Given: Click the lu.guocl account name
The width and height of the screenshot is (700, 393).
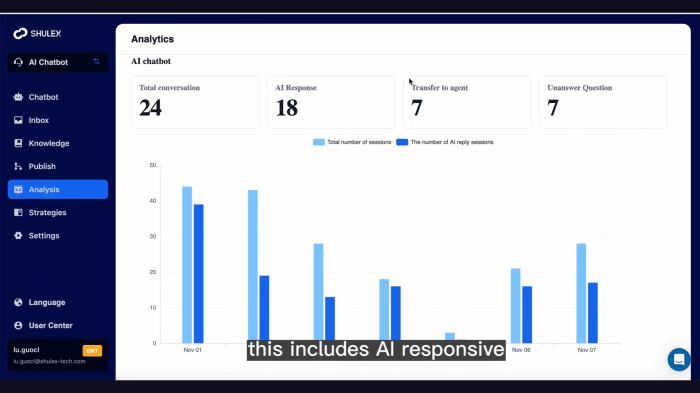Looking at the screenshot, I should click(26, 350).
